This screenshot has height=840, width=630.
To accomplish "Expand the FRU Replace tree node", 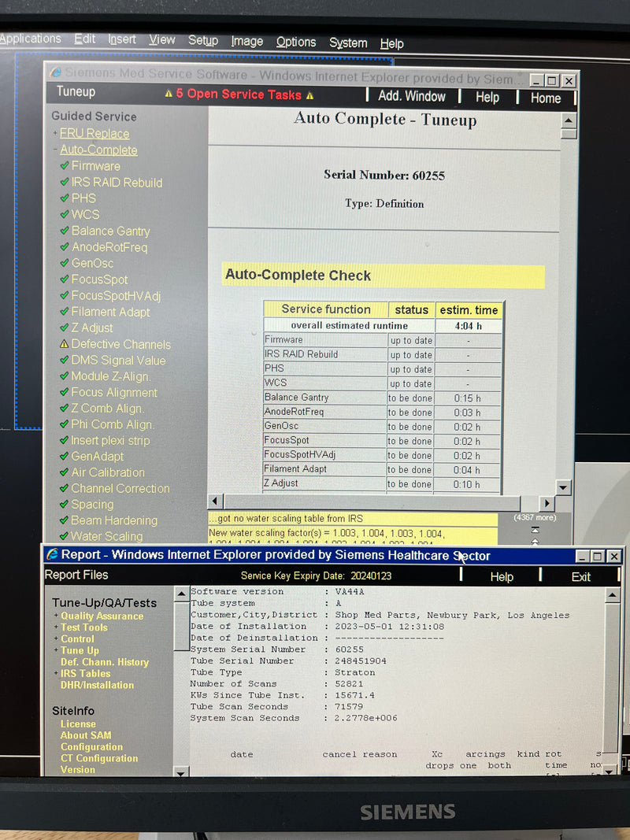I will [55, 134].
